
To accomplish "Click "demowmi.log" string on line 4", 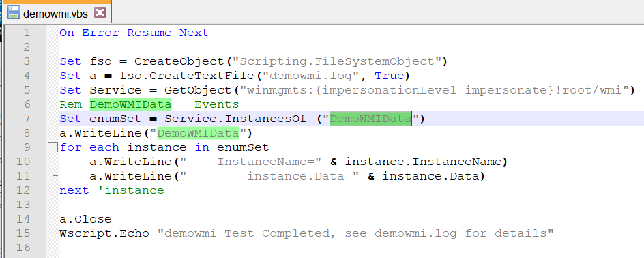I will [311, 76].
